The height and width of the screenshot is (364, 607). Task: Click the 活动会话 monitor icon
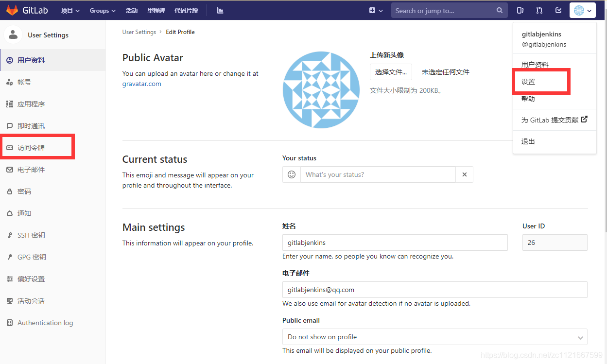click(10, 301)
